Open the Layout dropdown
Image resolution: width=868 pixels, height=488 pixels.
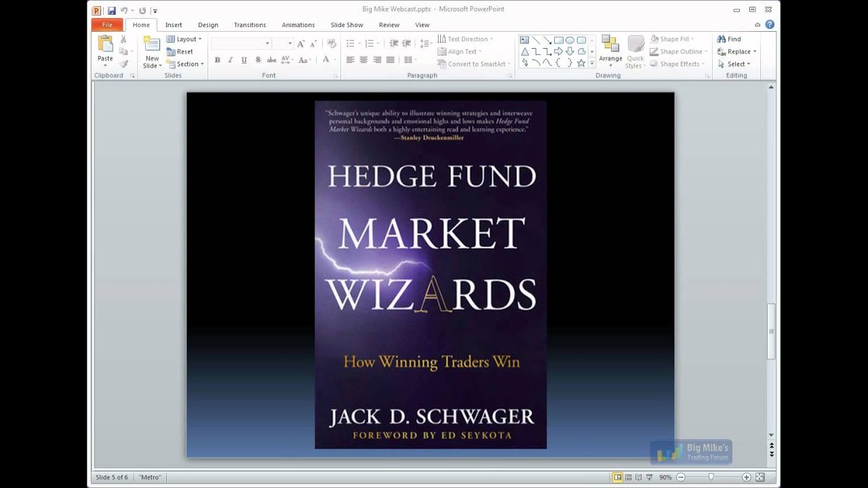point(184,39)
